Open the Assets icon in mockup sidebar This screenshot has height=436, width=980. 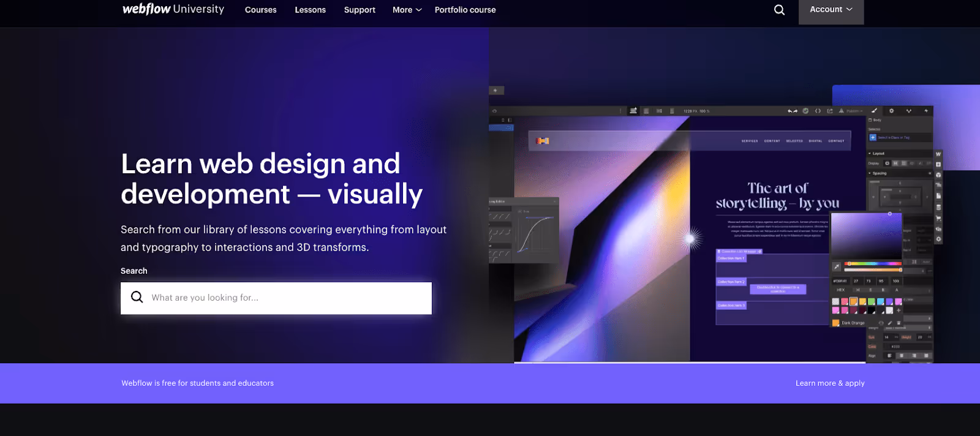pos(938,229)
